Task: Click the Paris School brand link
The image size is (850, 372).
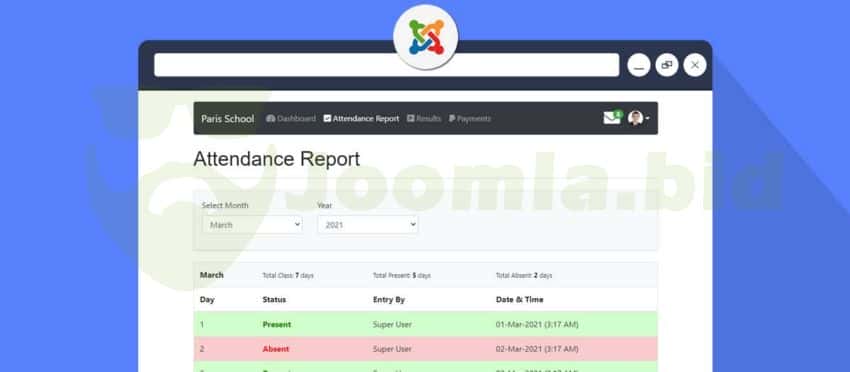Action: coord(228,119)
